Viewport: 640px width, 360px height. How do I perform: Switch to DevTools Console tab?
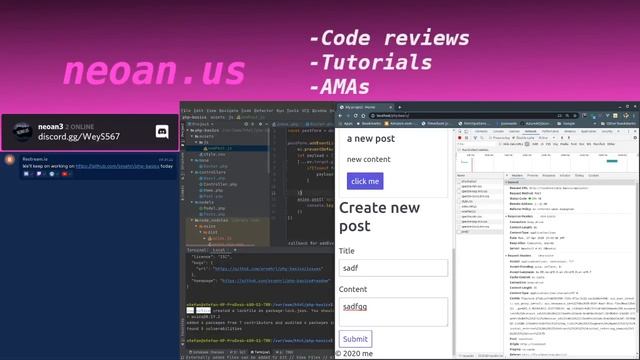[x=498, y=131]
